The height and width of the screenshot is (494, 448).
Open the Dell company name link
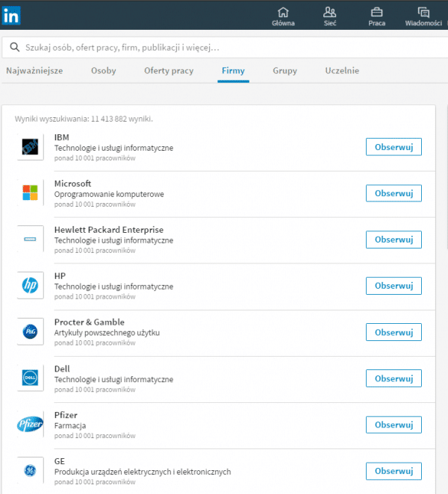pos(62,369)
